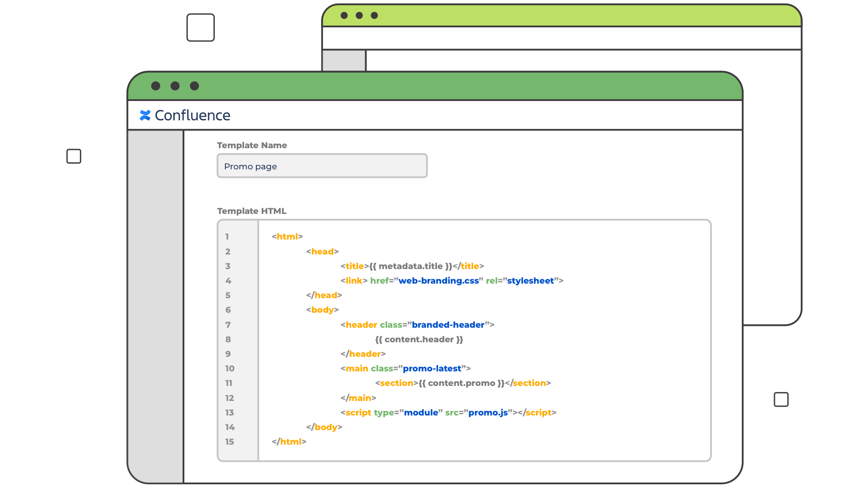Click the Confluence logo icon
This screenshot has width=868, height=494.
(145, 115)
